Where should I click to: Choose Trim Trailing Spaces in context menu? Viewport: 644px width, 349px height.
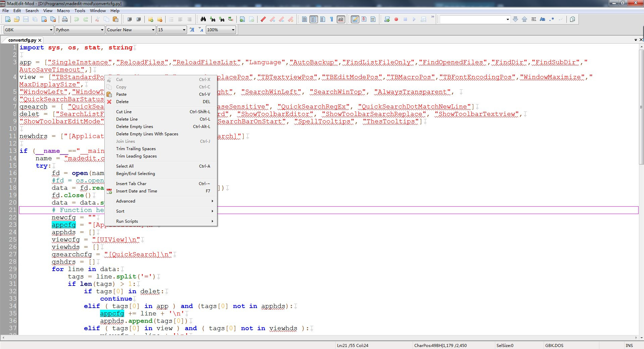click(161, 149)
